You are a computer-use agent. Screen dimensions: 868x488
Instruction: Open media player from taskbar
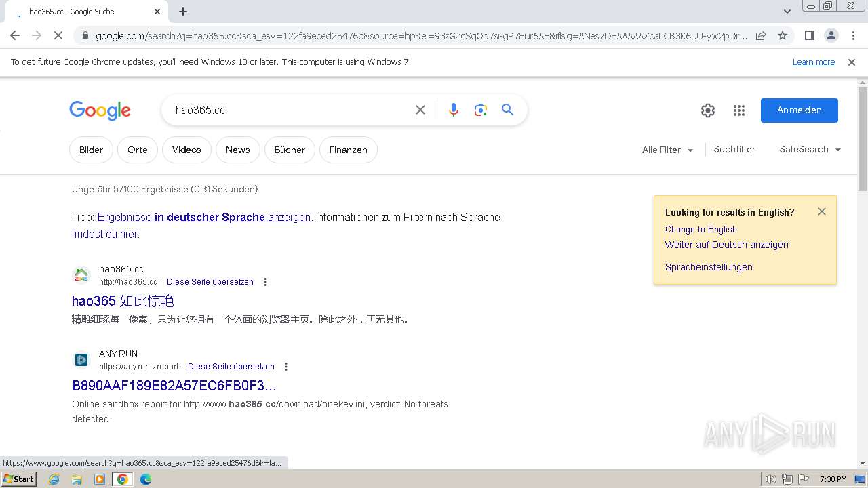coord(100,479)
